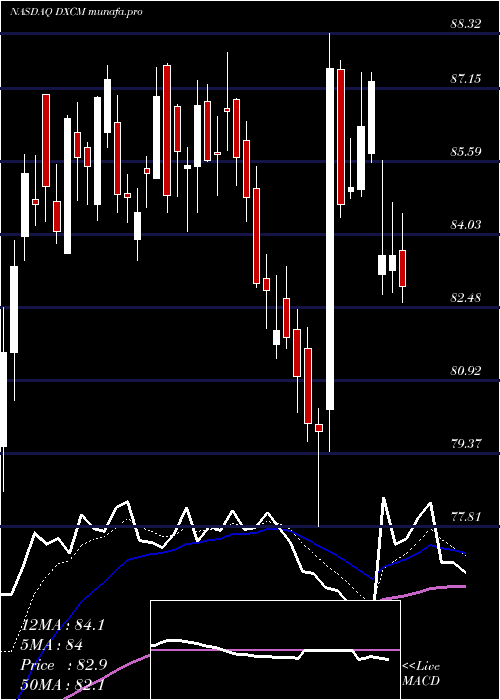Click the Price : 82.9 readout
500x700 pixels.
(x=64, y=665)
